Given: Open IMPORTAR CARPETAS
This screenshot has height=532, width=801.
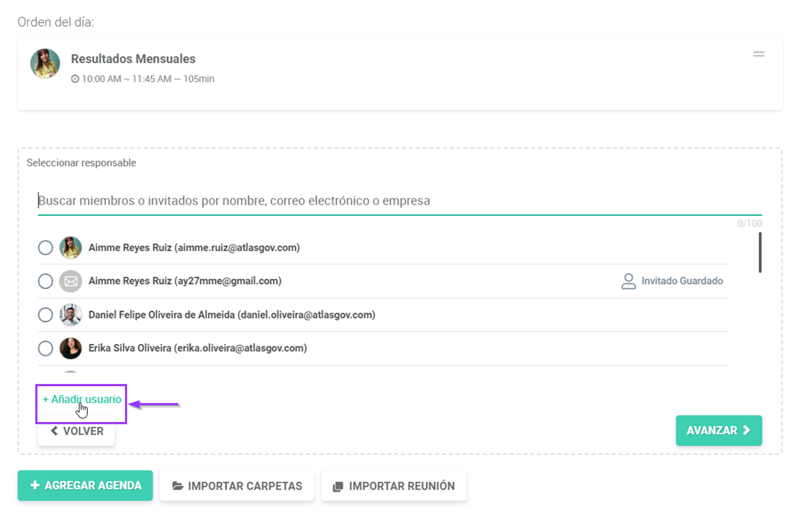Looking at the screenshot, I should coord(237,486).
